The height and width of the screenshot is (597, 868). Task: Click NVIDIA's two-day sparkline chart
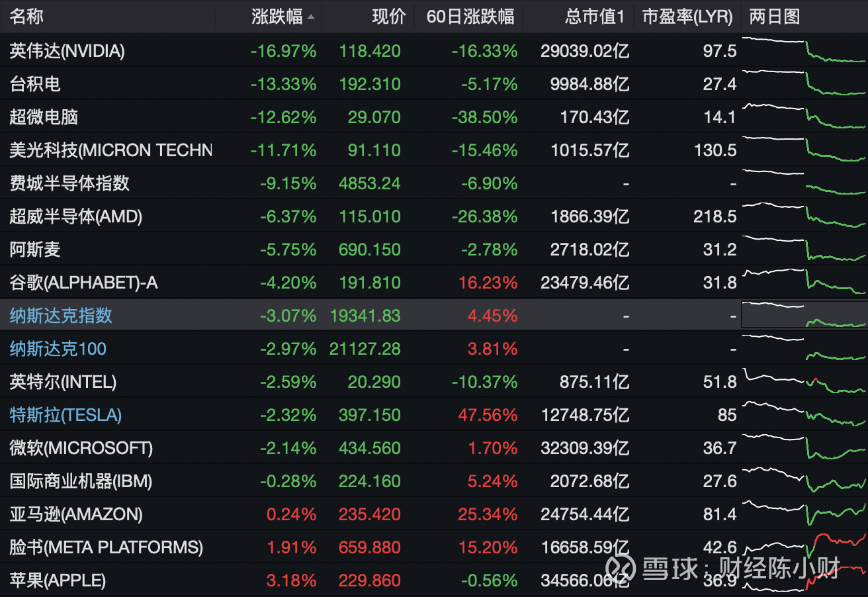coord(804,51)
